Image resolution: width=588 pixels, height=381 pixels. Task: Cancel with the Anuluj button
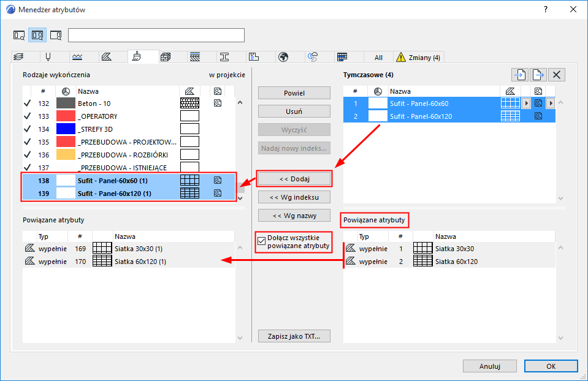point(490,366)
